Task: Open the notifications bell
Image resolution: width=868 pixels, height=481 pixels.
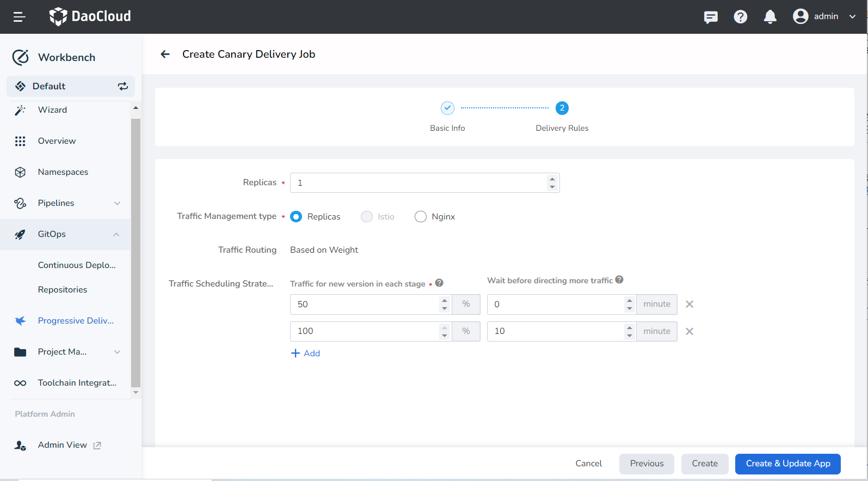Action: click(x=769, y=17)
